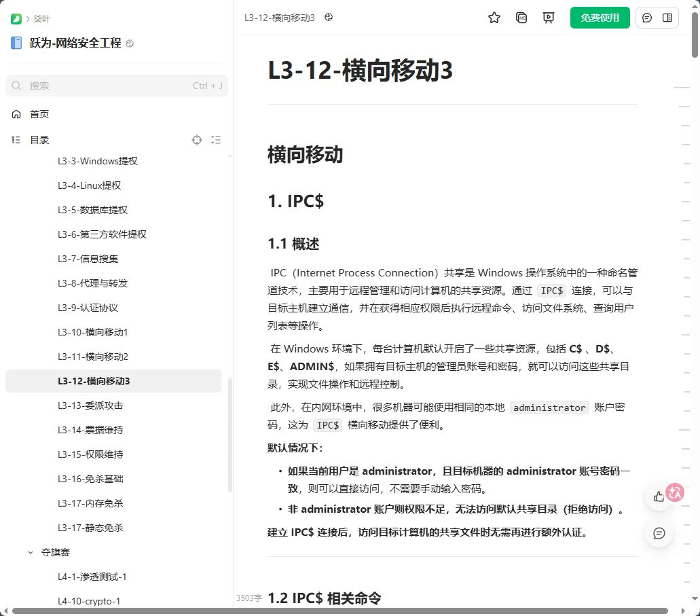
Task: Open comments panel via header speech bubble
Action: (x=647, y=18)
